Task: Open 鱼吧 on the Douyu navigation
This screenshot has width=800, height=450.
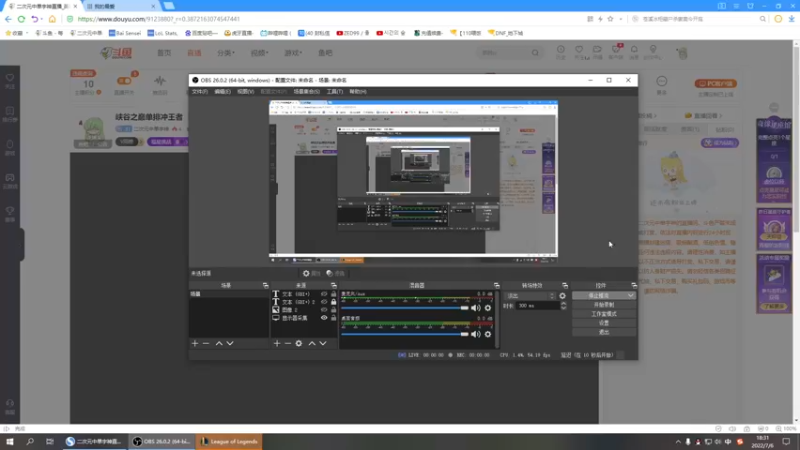Action: tap(325, 53)
